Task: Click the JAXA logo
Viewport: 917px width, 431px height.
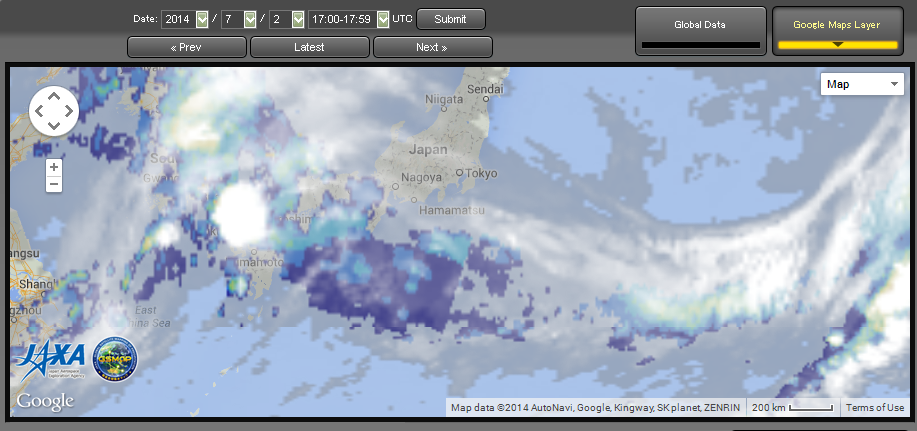Action: (x=46, y=362)
